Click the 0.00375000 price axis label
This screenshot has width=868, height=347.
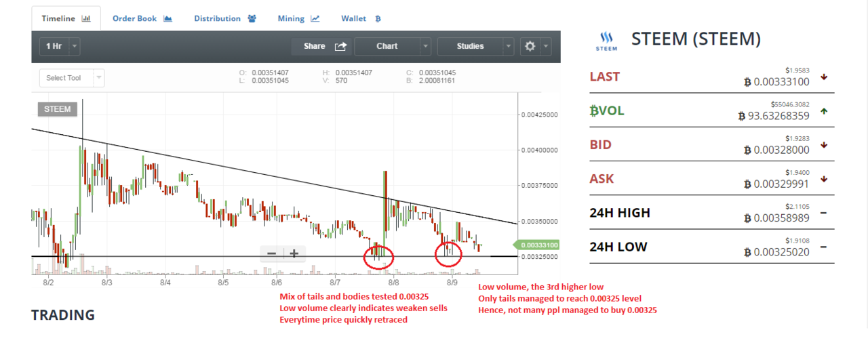coord(539,186)
